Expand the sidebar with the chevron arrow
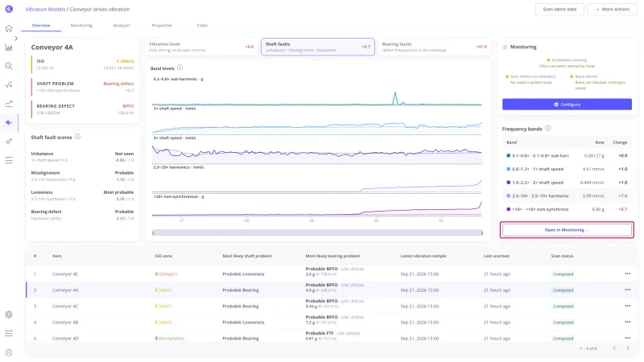644x362 pixels. pyautogui.click(x=16, y=38)
